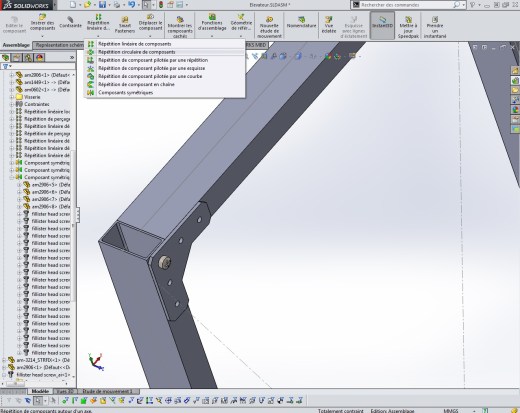Switch to the Modèle tab
The image size is (520, 413).
40,391
